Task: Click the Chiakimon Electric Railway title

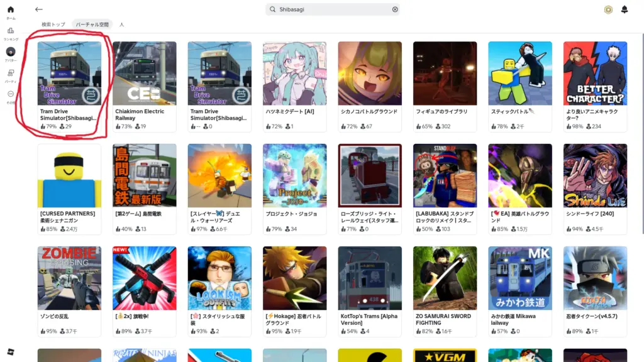Action: [x=140, y=114]
